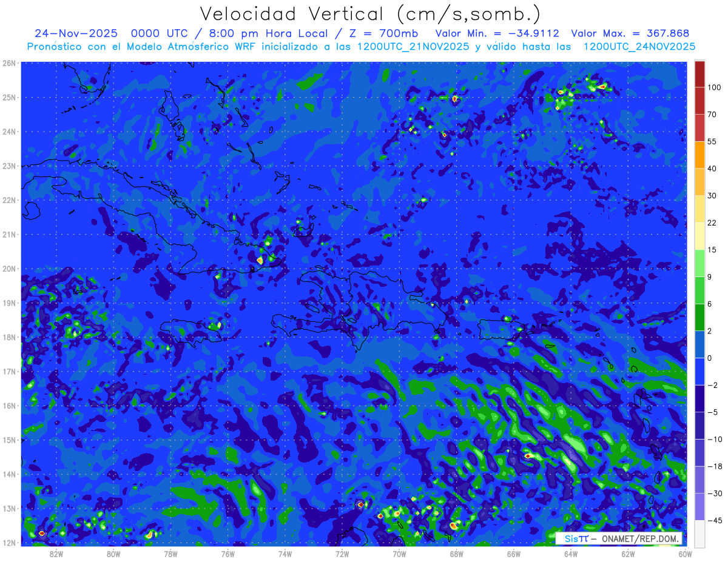This screenshot has height=562, width=728.
Task: Pick the colorbar segment between 55 and 70
Action: [x=699, y=128]
